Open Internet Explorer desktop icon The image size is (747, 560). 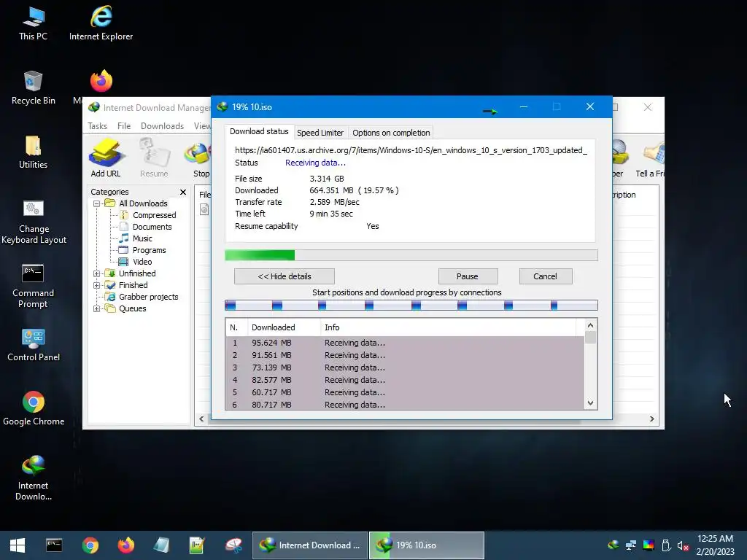pyautogui.click(x=101, y=24)
